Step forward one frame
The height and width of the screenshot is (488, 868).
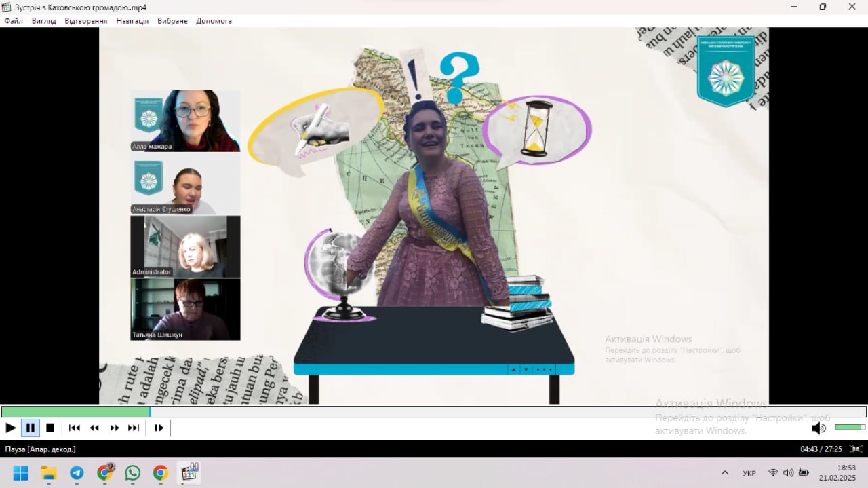(159, 428)
